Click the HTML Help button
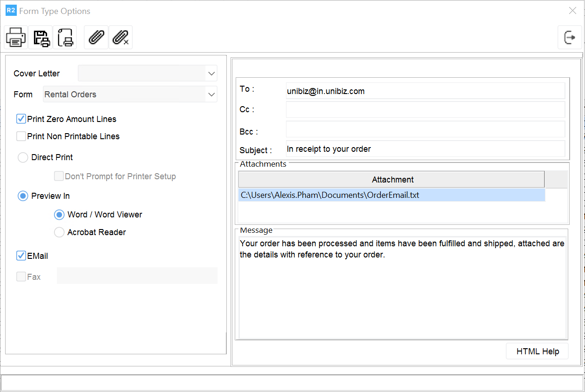 click(537, 351)
